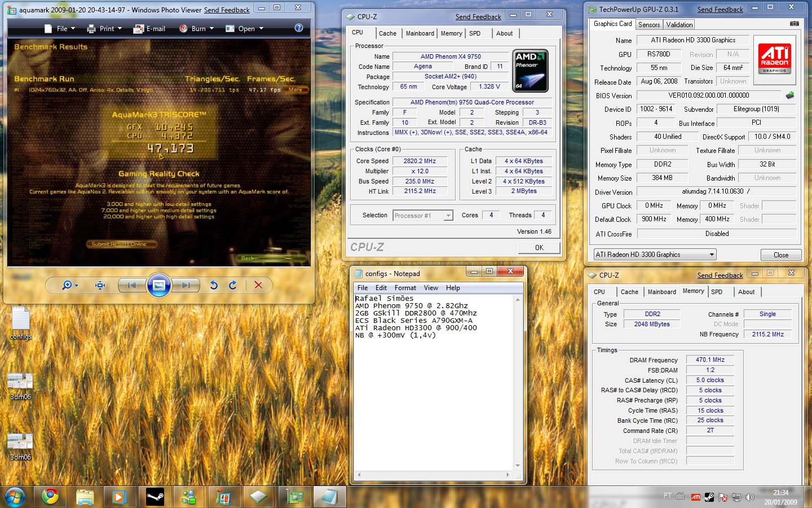Open the Memory tab in upper CPU-Z
812x508 pixels.
click(451, 33)
